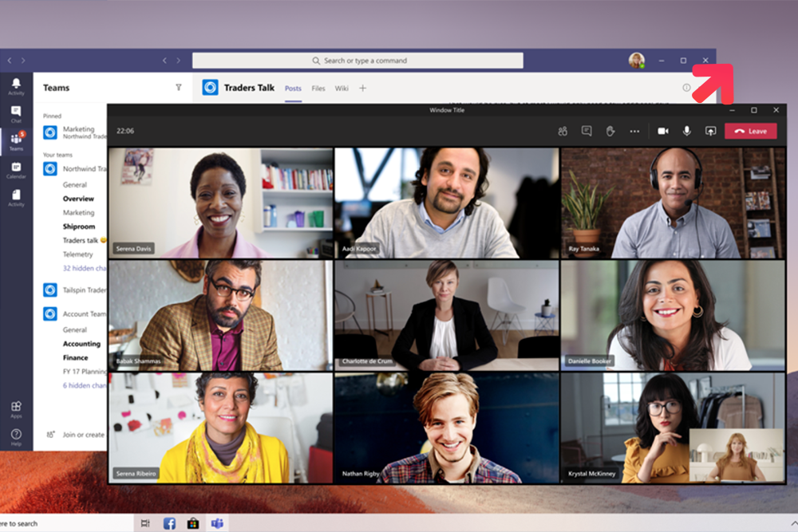Select Aadi Kapoor video tile
Screen dimensions: 798x532
coord(446,203)
